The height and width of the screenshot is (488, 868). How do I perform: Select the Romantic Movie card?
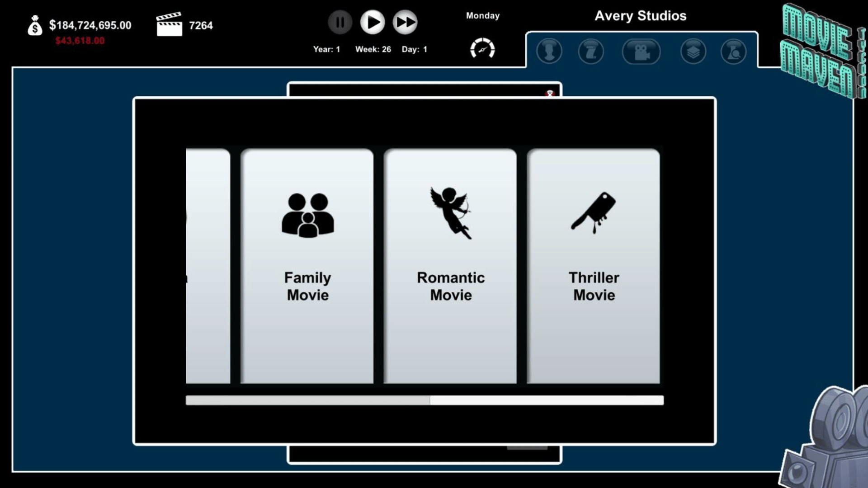tap(450, 266)
